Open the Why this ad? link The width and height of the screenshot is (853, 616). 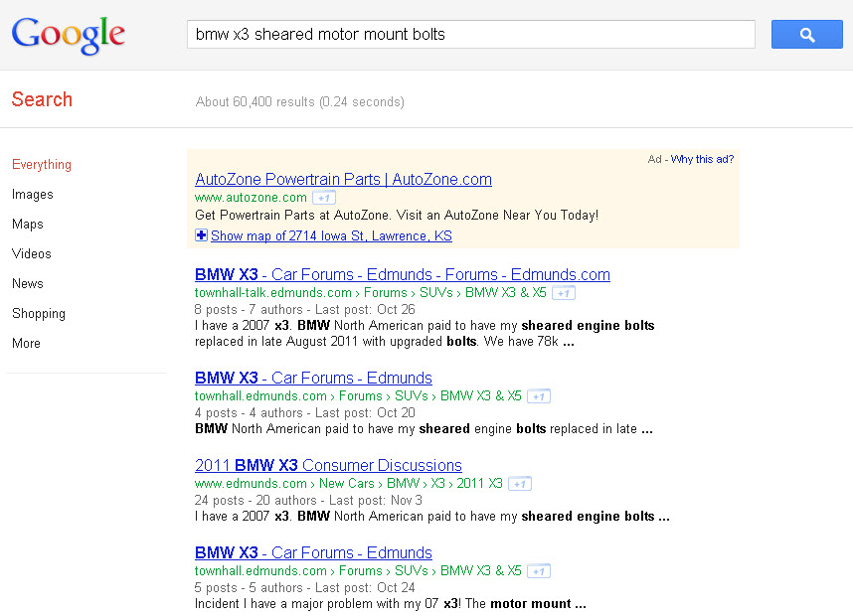tap(702, 159)
